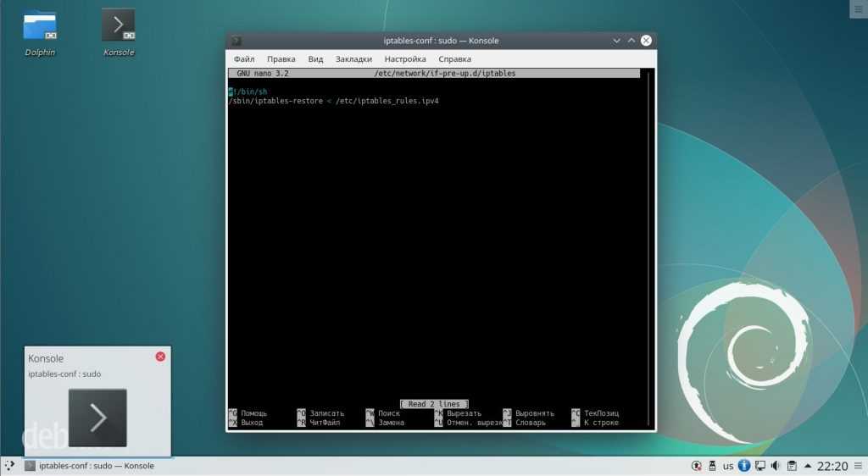Screen dimensions: 868x476
Task: Open the Файл menu
Action: tap(244, 59)
